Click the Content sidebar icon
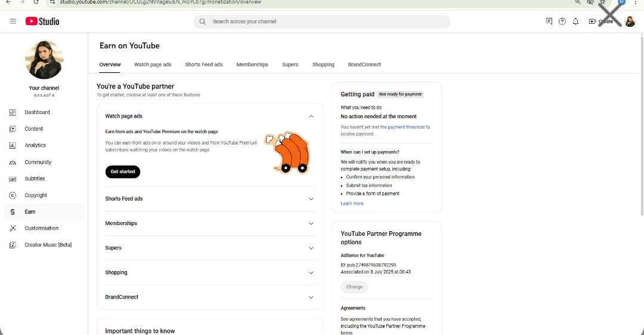 (13, 129)
